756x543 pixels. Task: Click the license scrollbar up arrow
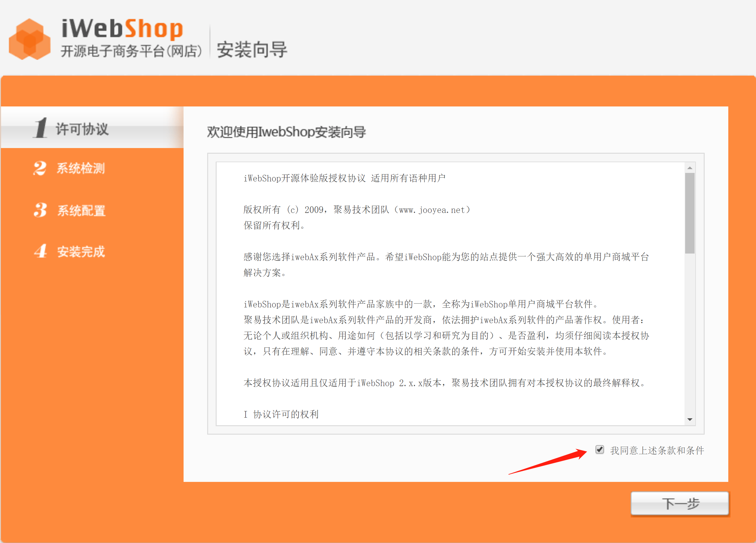(x=690, y=168)
